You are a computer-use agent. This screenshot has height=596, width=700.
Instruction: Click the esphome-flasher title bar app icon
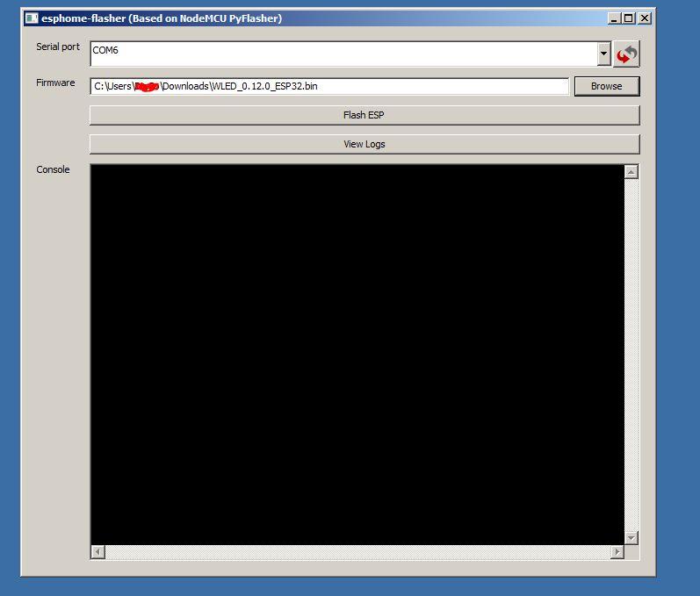tap(32, 18)
